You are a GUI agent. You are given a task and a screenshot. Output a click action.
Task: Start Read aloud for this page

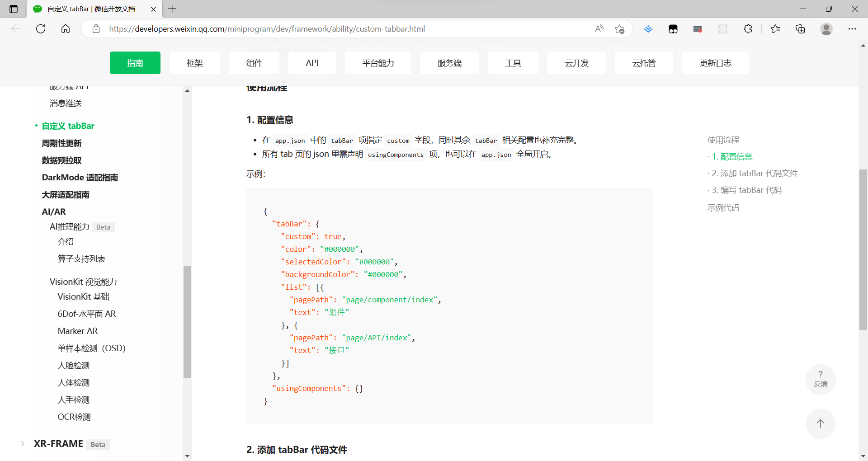599,28
